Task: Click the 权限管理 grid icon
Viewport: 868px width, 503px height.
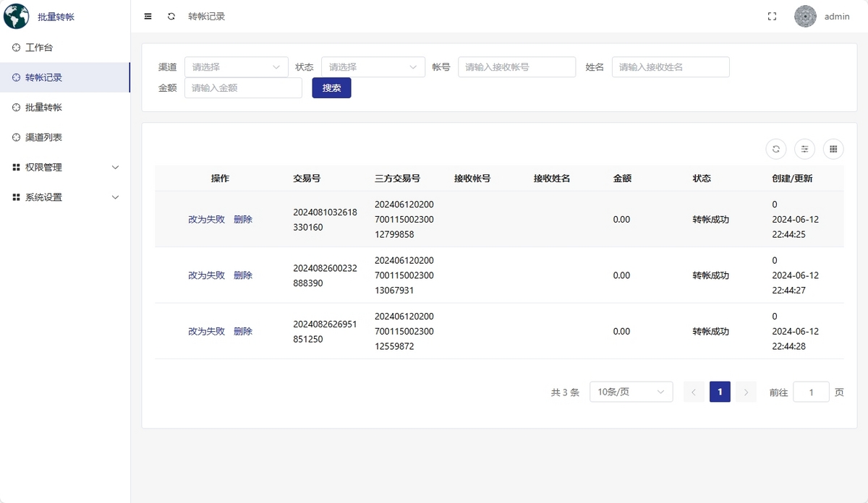Action: click(17, 167)
